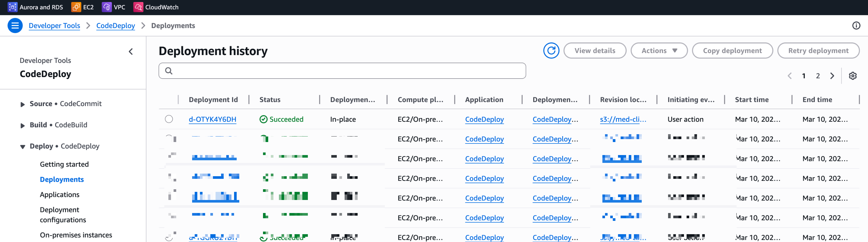Sort by Deployment Id column header
This screenshot has height=242, width=868.
point(213,100)
